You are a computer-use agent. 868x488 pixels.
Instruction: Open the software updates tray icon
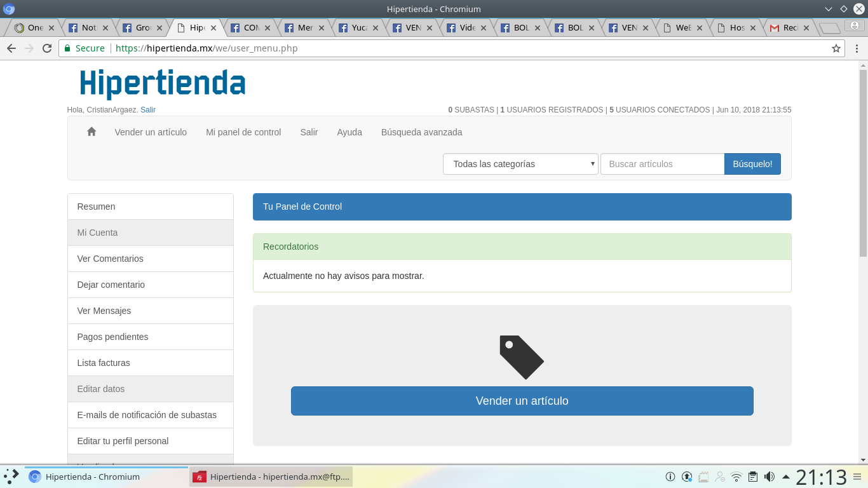point(687,477)
